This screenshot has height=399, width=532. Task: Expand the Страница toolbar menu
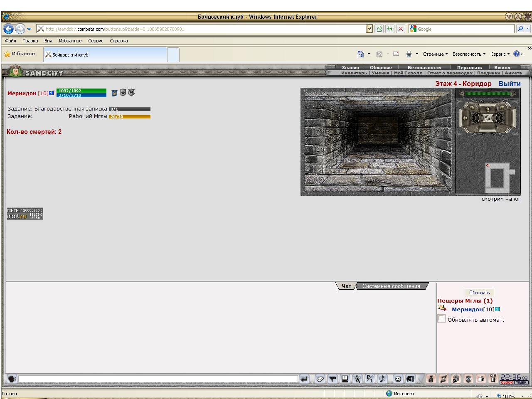pos(436,54)
